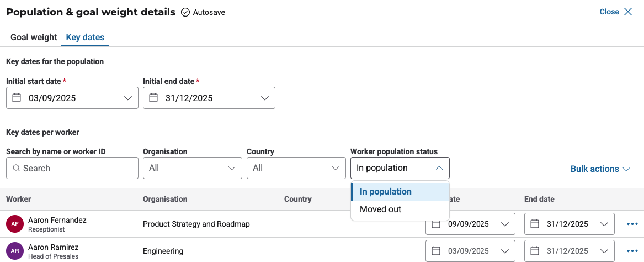Click the AF avatar for Aaron Fernandez
This screenshot has height=262, width=644.
[x=14, y=224]
